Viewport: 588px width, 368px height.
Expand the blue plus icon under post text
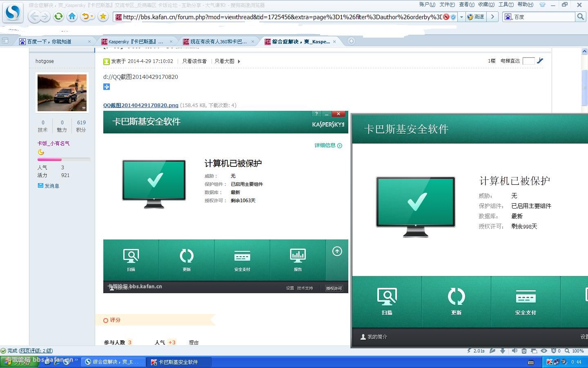coord(107,86)
